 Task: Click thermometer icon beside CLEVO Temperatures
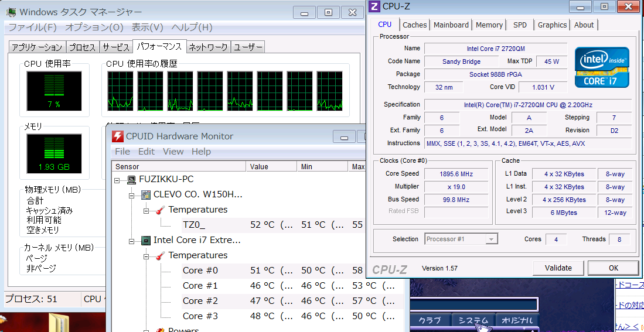(x=161, y=210)
